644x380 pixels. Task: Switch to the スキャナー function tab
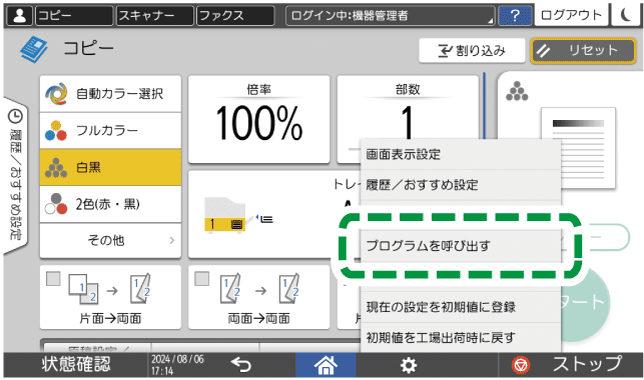(x=155, y=16)
